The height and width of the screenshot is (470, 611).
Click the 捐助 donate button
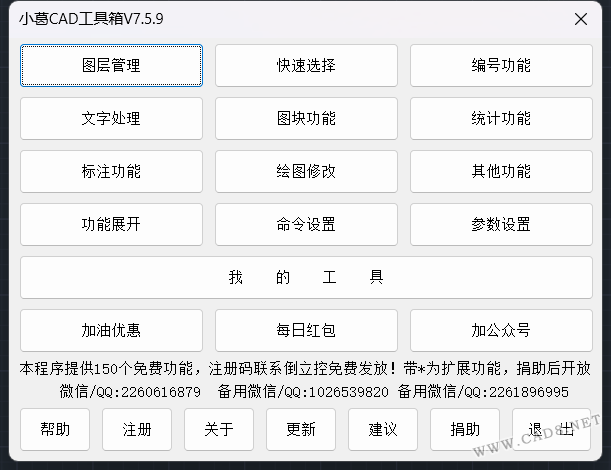[465, 429]
